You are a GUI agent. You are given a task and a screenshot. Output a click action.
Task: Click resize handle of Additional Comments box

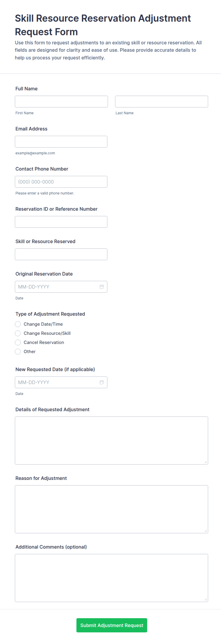pyautogui.click(x=206, y=599)
